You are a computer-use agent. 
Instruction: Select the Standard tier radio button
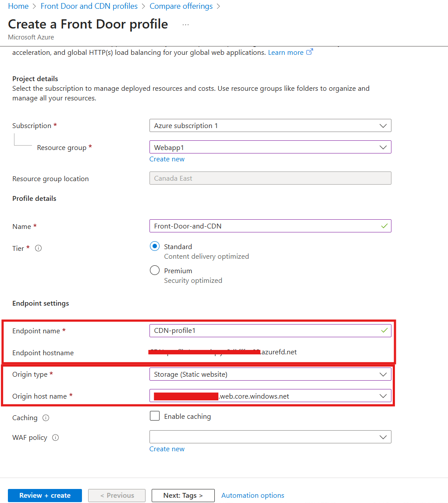coord(155,246)
